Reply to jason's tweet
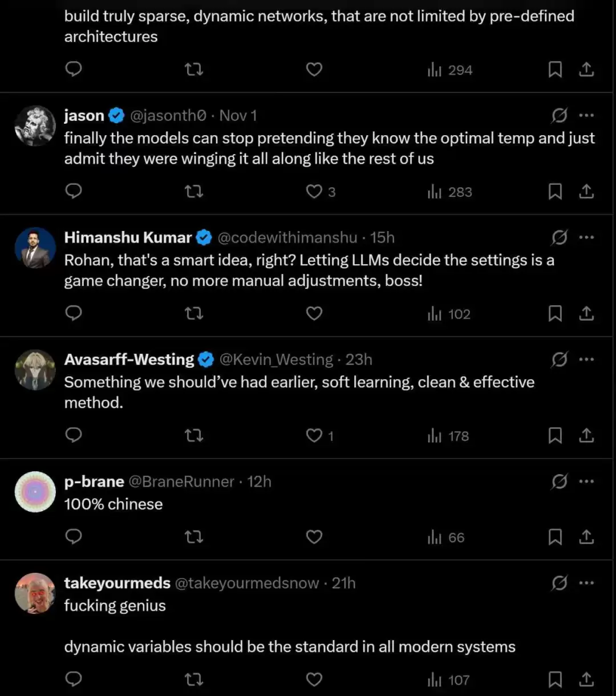Viewport: 616px width, 696px height. 74,192
